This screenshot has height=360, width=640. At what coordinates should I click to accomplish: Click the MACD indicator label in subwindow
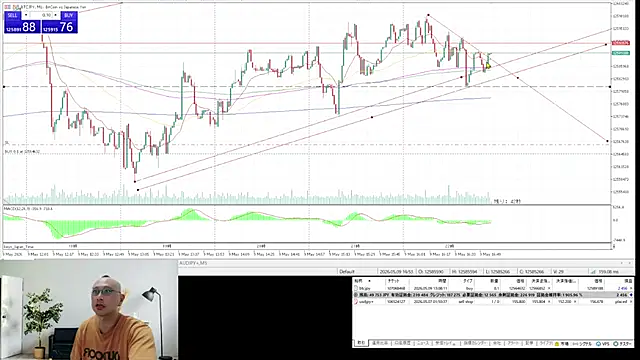28,209
